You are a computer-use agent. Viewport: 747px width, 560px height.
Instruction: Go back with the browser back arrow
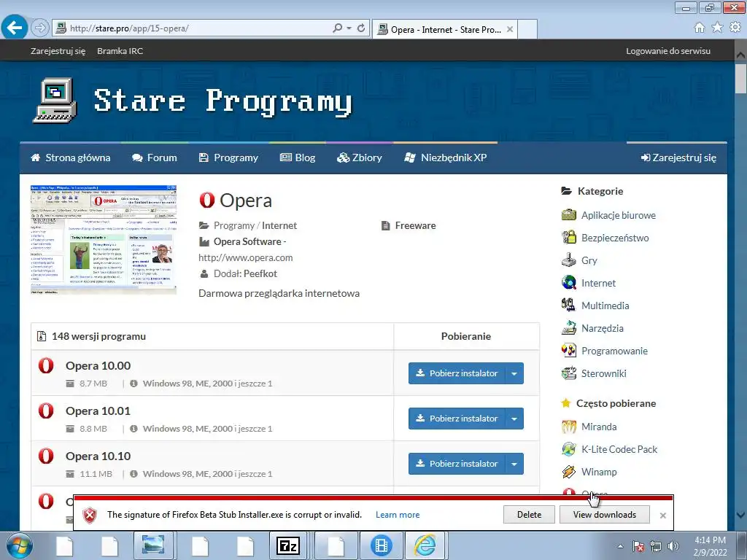point(15,27)
